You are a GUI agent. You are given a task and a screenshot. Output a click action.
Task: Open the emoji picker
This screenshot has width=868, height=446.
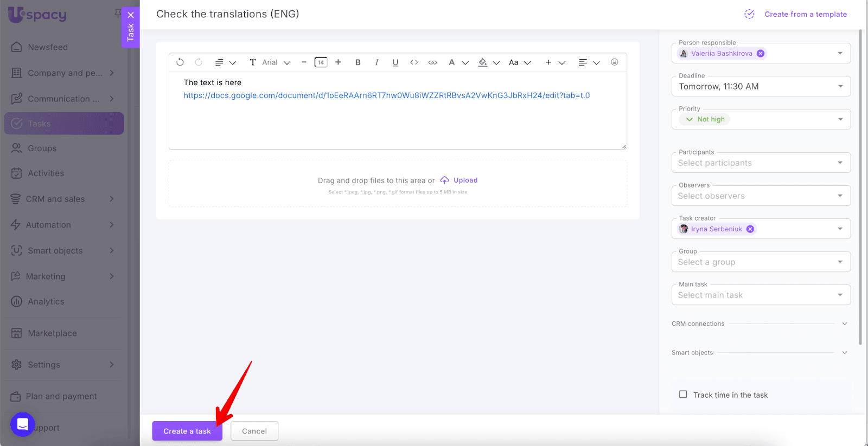pyautogui.click(x=615, y=62)
